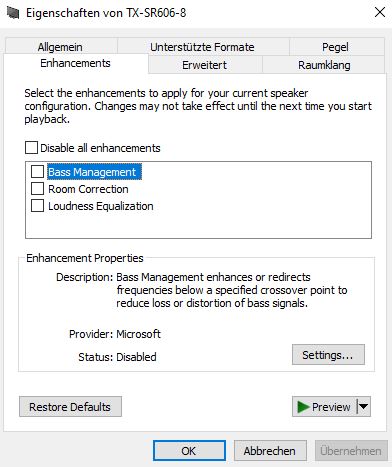Confirm with the OK button

(x=189, y=451)
